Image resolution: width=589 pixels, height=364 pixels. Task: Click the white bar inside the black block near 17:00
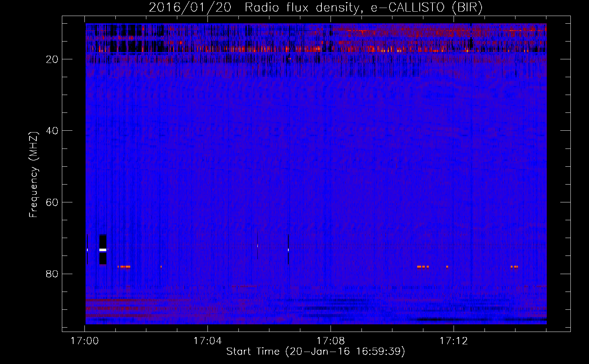[103, 250]
